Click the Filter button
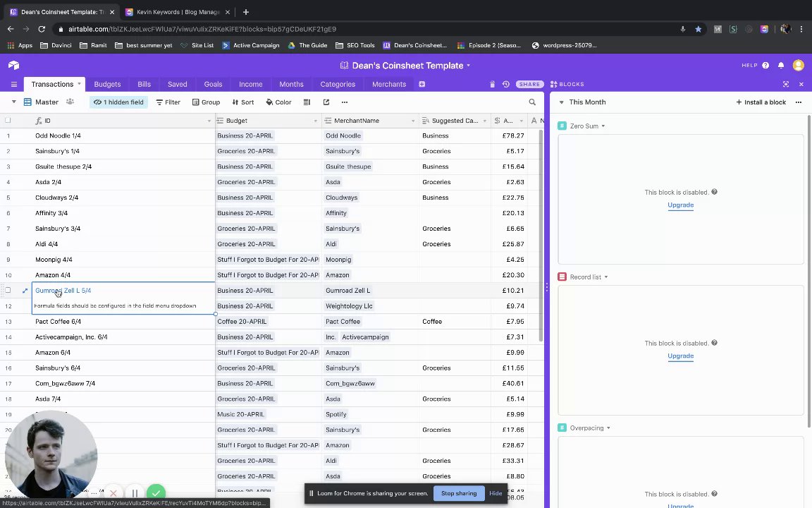 coord(168,102)
